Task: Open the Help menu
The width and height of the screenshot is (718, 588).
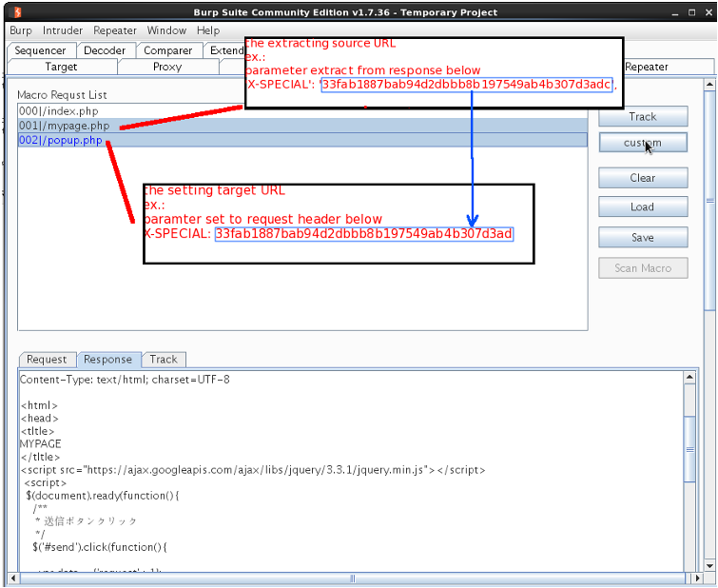Action: (x=208, y=30)
